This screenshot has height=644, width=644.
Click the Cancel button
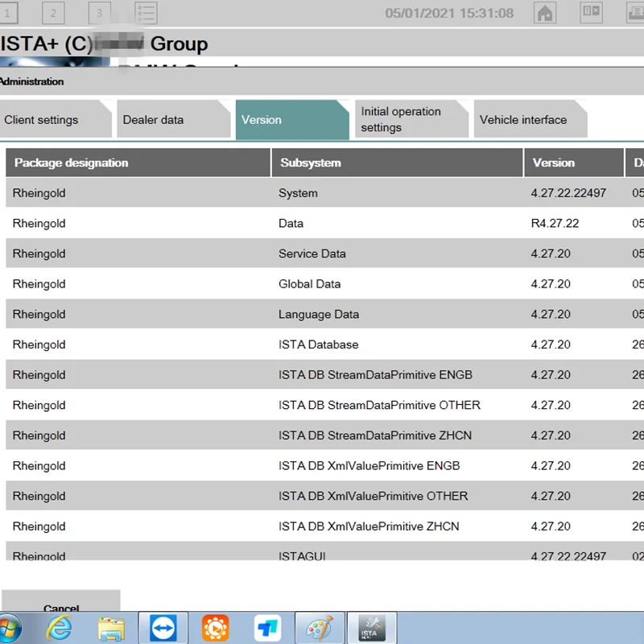61,601
